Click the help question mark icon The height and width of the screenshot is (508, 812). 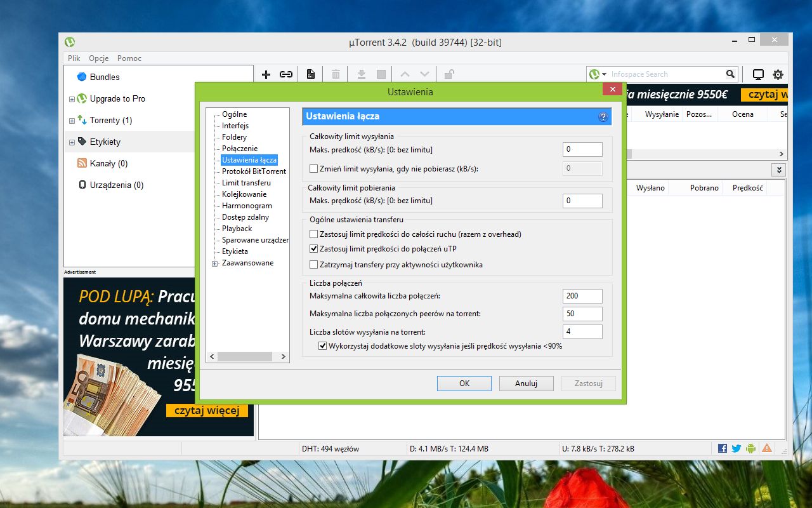[603, 117]
